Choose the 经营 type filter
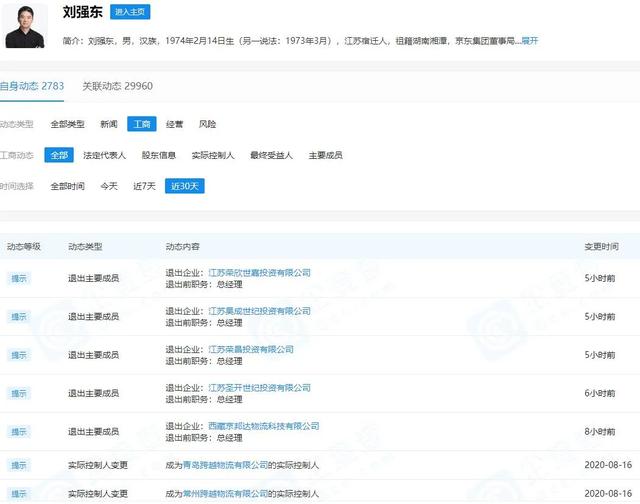The width and height of the screenshot is (640, 504). tap(174, 124)
